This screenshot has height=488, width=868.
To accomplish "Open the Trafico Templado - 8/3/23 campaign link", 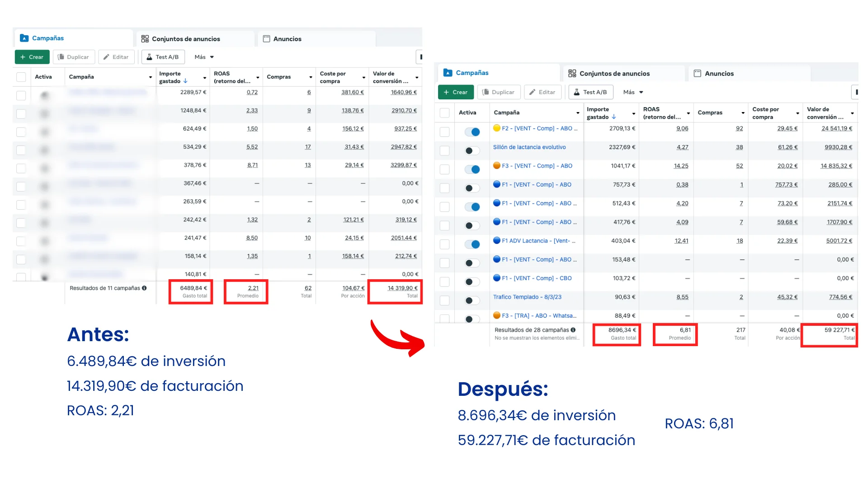I will [x=527, y=297].
